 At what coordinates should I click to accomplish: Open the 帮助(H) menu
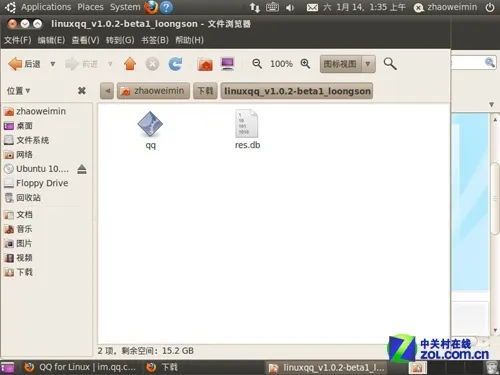[189, 40]
